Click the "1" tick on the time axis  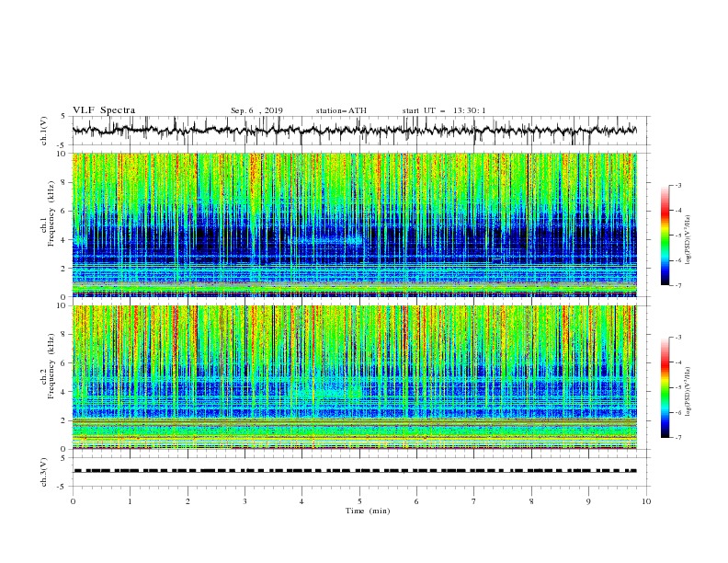pos(130,501)
